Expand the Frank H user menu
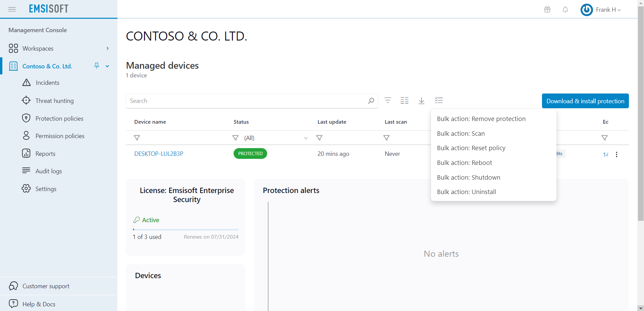The height and width of the screenshot is (311, 644). coord(608,10)
